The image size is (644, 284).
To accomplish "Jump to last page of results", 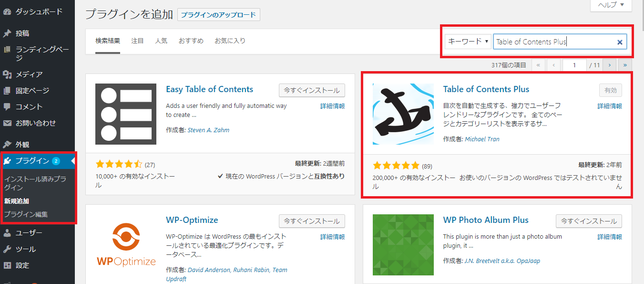I will click(x=624, y=65).
